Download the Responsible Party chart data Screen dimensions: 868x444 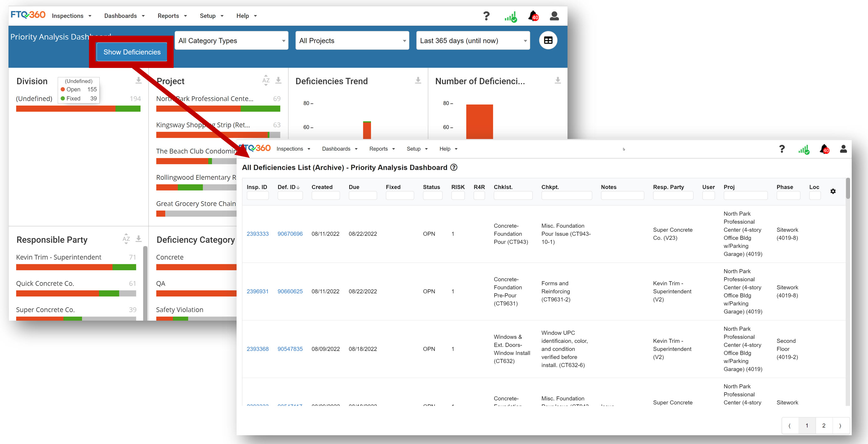pyautogui.click(x=139, y=239)
